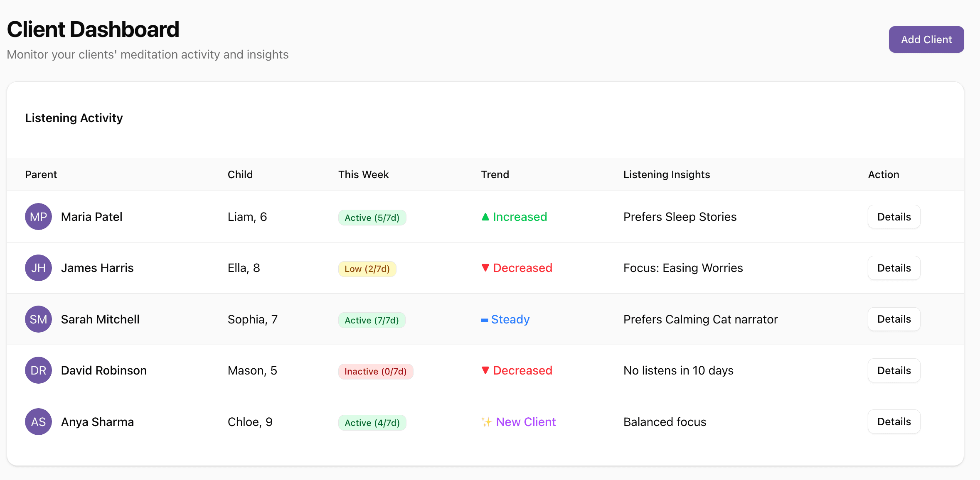Image resolution: width=980 pixels, height=480 pixels.
Task: Click the Trend column header
Action: [495, 174]
